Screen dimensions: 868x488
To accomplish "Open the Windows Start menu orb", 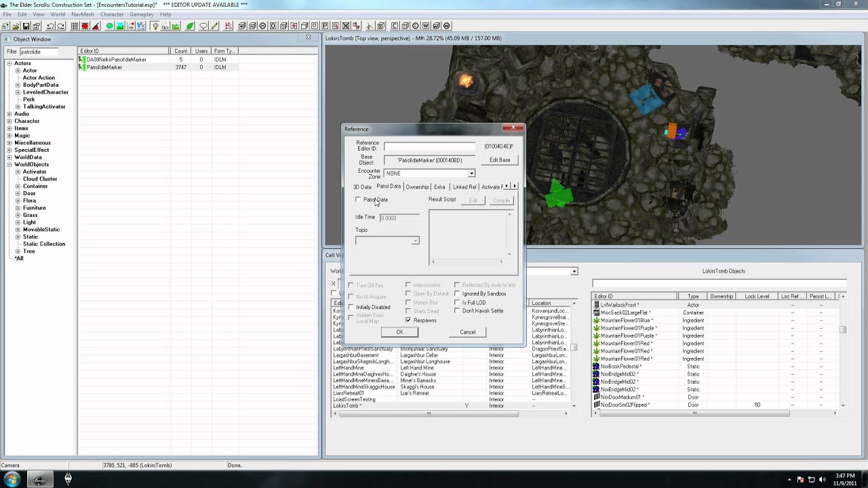I will 12,480.
